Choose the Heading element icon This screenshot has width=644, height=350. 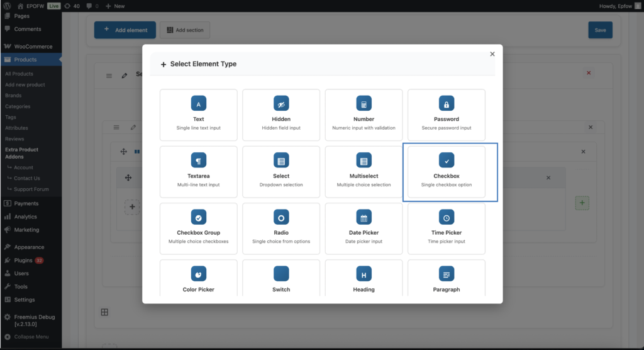pos(364,274)
